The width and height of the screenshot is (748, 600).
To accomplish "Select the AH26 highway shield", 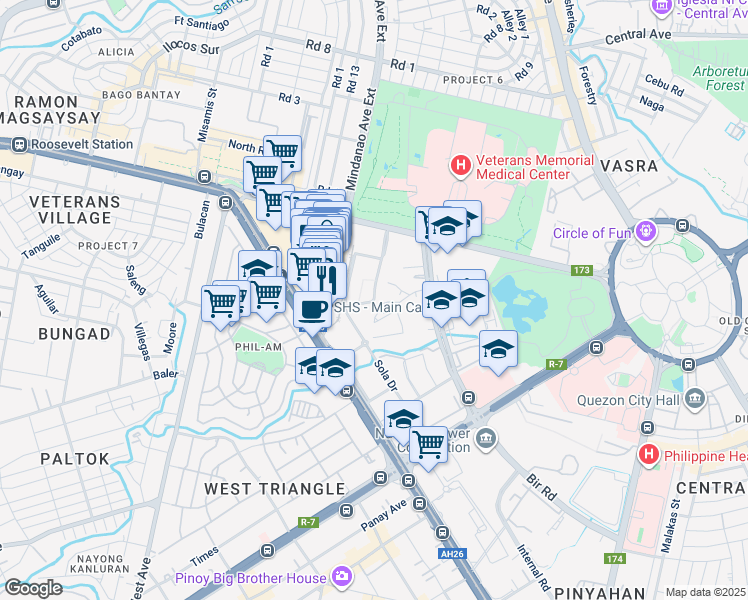I will point(452,554).
